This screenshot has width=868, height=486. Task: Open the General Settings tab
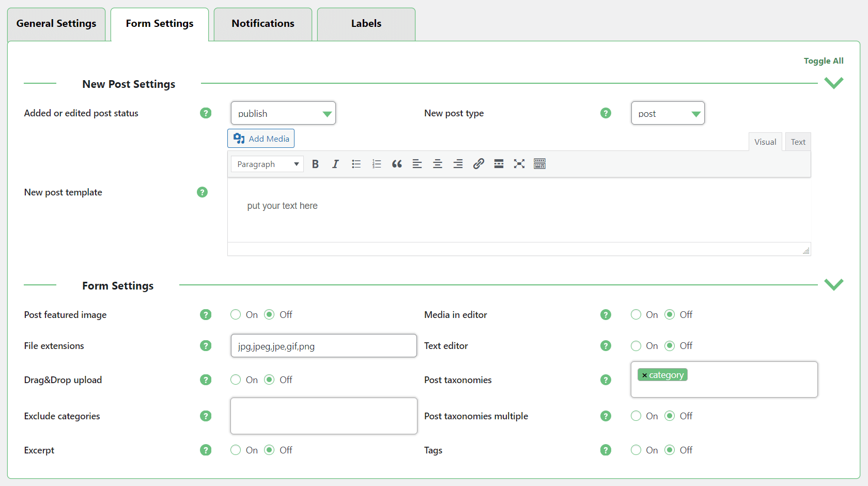[x=56, y=24]
